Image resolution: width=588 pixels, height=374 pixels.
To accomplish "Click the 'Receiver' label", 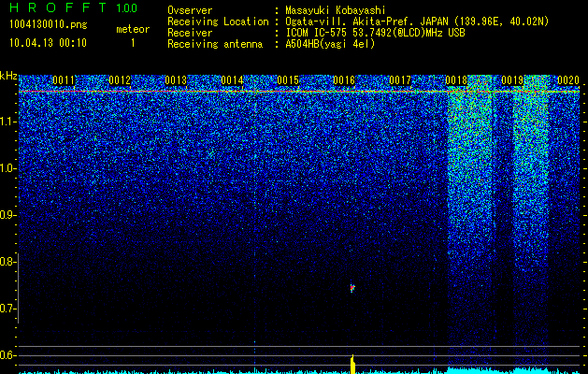I will tap(190, 33).
